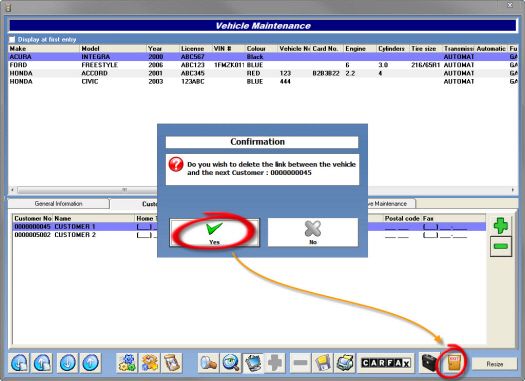The image size is (525, 381).
Task: Click the printer icon
Action: click(x=345, y=363)
